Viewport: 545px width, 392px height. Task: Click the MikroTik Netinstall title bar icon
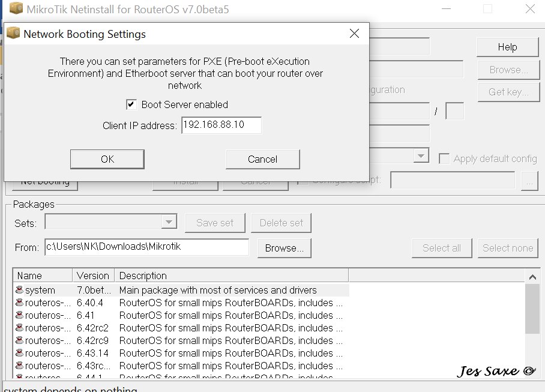(16, 8)
